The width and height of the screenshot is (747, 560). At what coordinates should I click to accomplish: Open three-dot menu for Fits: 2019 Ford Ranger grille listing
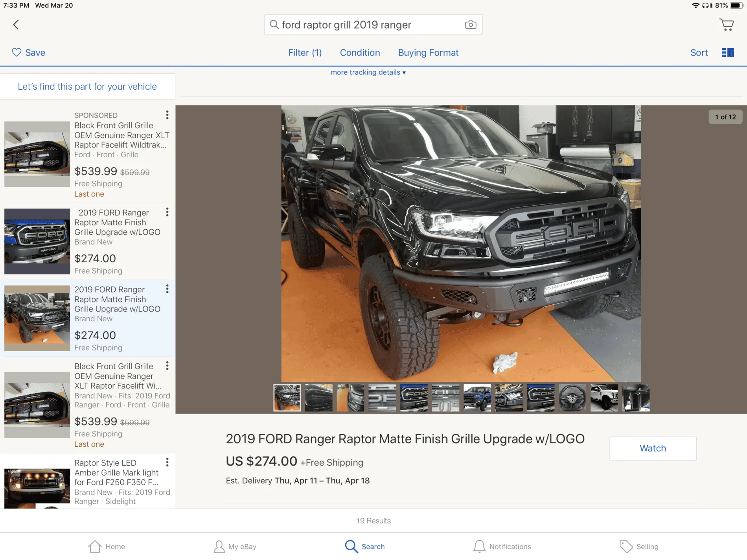(x=167, y=366)
